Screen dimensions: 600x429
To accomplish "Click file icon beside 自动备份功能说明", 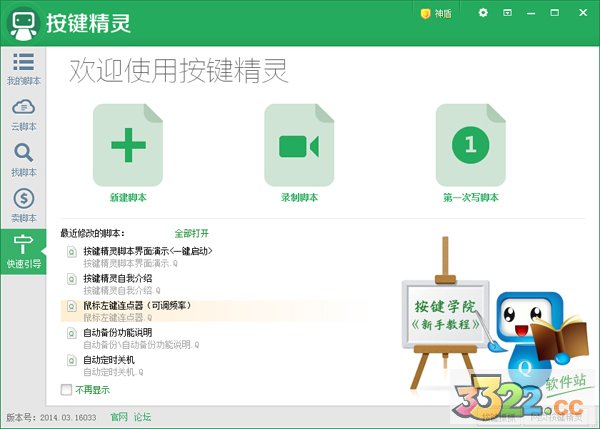I will (x=72, y=334).
